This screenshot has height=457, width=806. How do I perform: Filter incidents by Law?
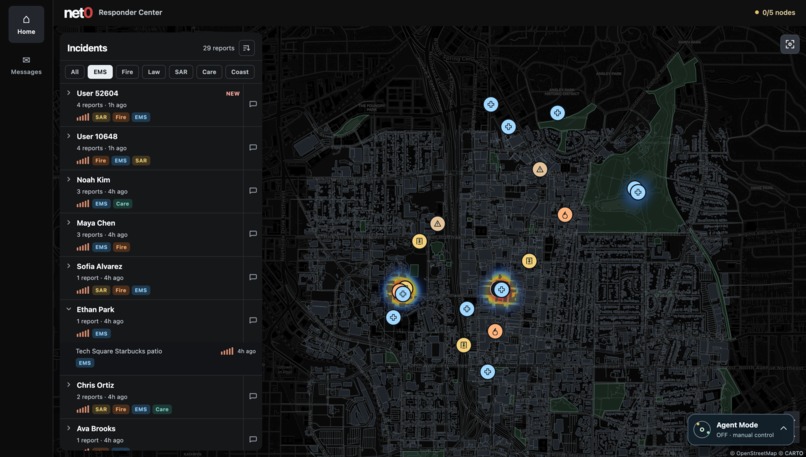(x=154, y=72)
